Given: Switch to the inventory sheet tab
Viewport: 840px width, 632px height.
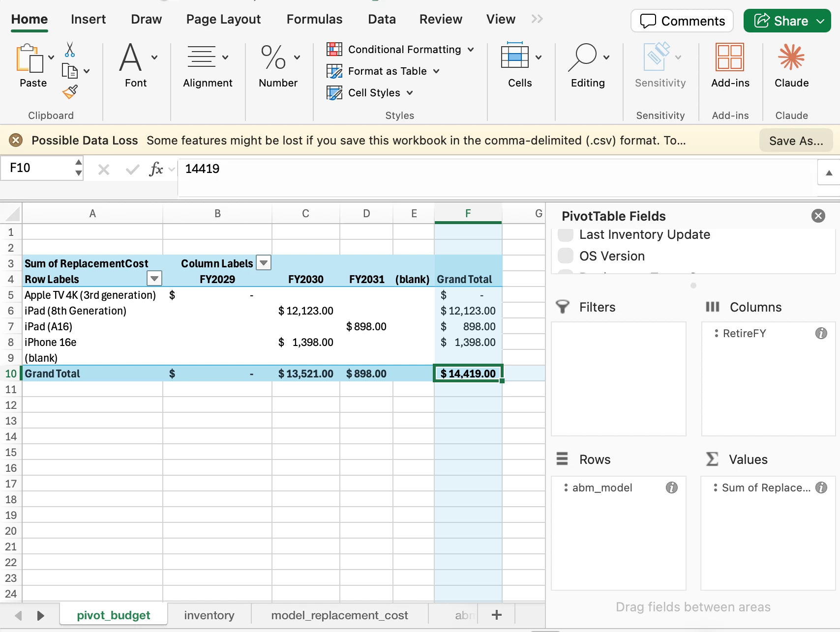Looking at the screenshot, I should (209, 615).
